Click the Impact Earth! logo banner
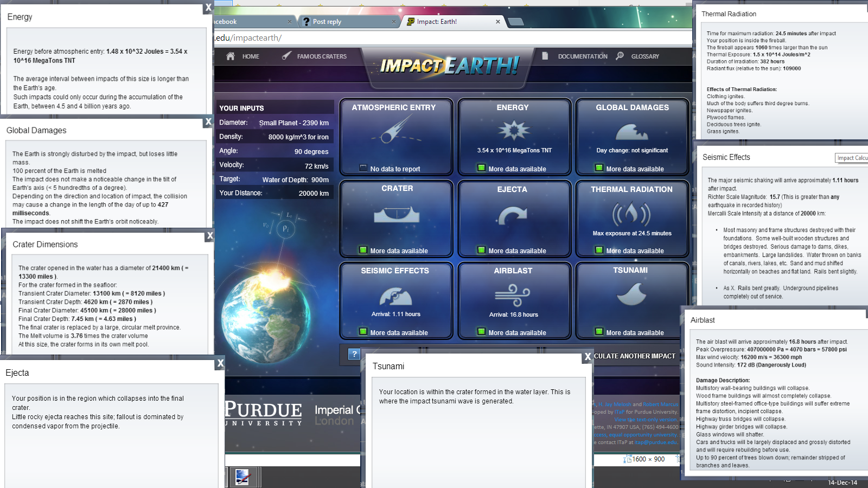Screen dimensions: 868x488 [449, 66]
